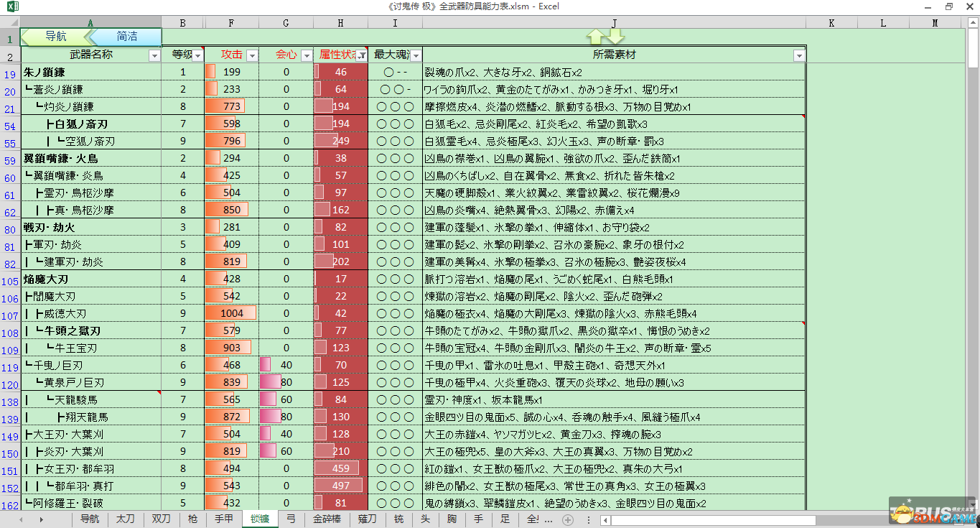Select the cell 黄泉戸ノ巨刃
Viewport: 980px width, 528px height.
[x=90, y=382]
